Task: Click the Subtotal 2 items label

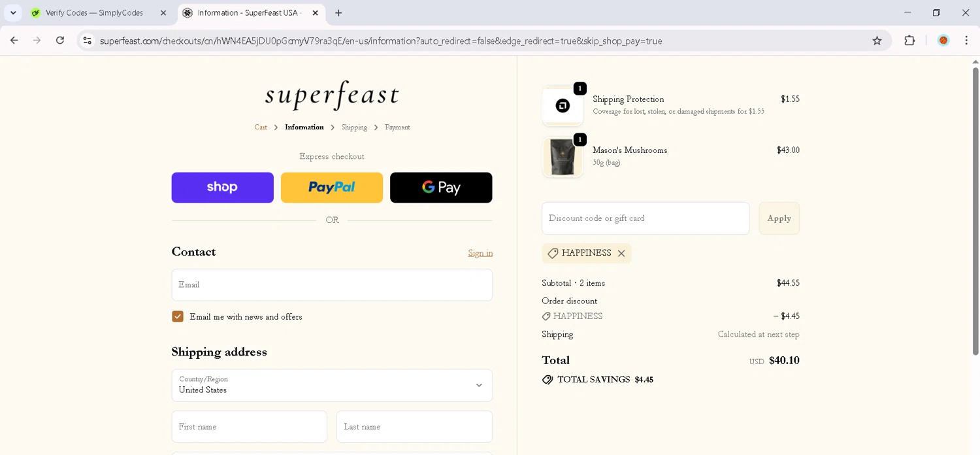Action: pos(573,283)
